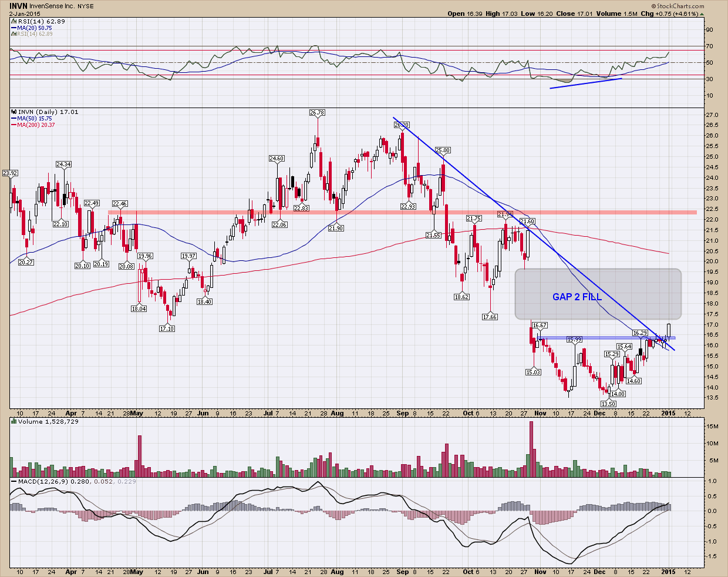Viewport: 728px width, 577px height.
Task: Click the 'INVN (Daily) 17.01' legend label
Action: [x=45, y=112]
